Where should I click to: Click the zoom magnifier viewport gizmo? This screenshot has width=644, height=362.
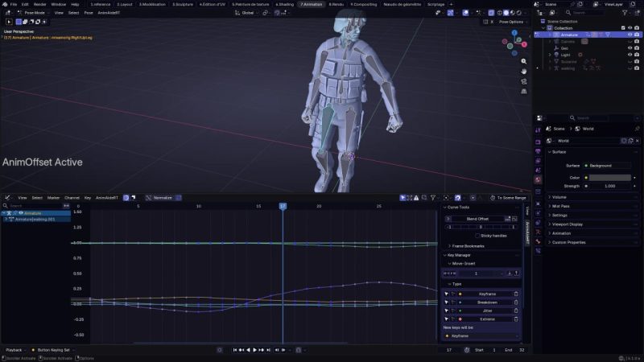pos(523,60)
